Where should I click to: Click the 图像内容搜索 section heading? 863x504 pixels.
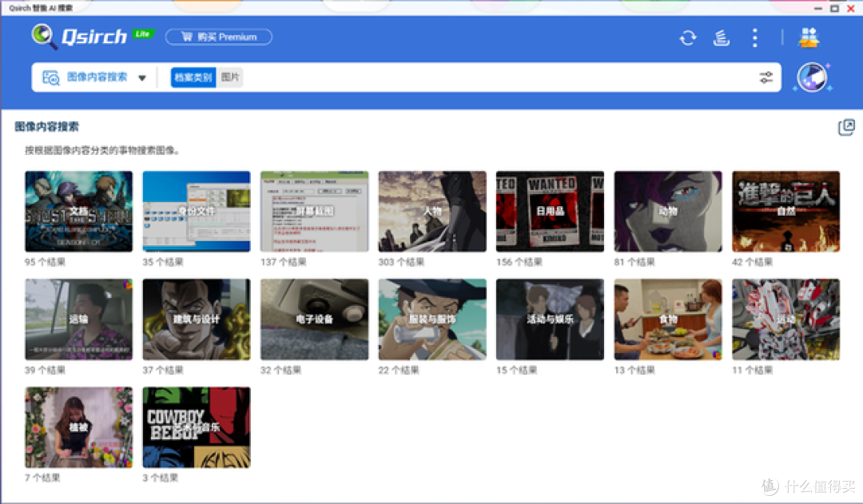click(x=47, y=126)
